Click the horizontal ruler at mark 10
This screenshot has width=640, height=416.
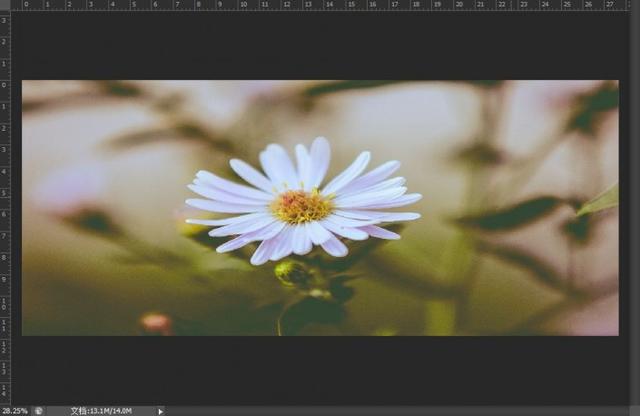243,5
